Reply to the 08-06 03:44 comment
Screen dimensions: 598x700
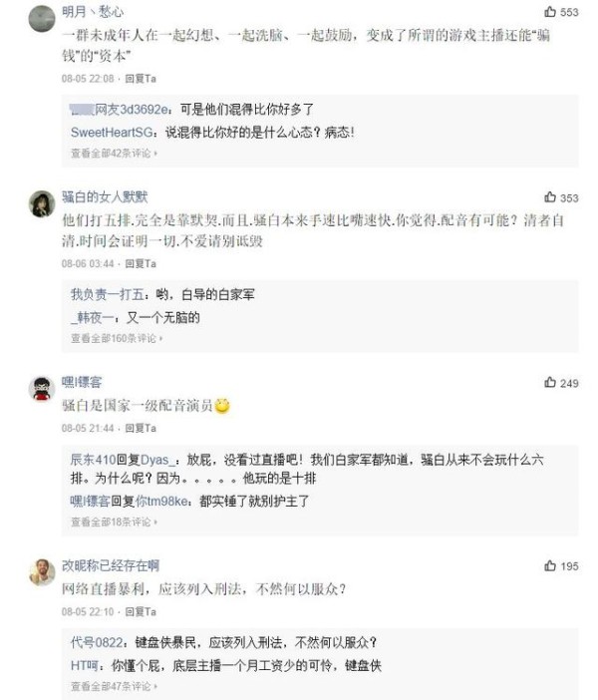click(x=145, y=263)
